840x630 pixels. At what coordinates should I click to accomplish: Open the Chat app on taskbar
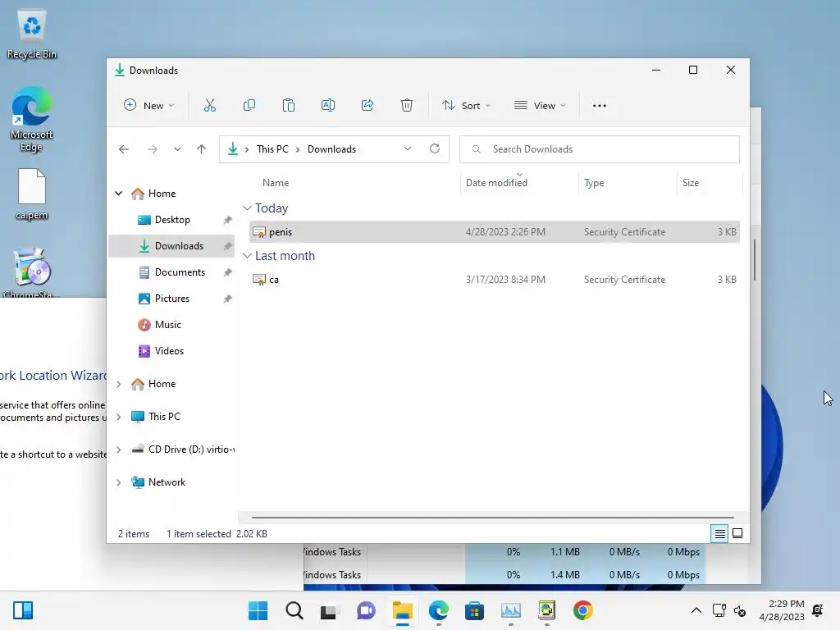click(x=366, y=610)
